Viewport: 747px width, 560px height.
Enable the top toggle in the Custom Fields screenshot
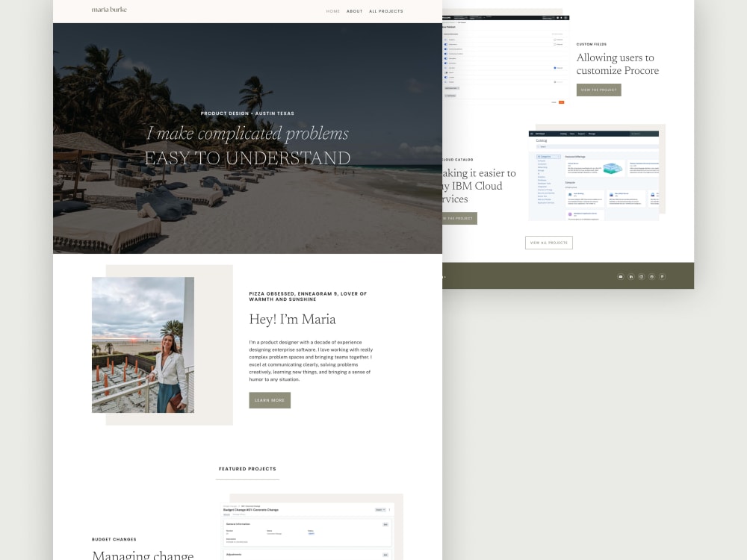tap(445, 40)
